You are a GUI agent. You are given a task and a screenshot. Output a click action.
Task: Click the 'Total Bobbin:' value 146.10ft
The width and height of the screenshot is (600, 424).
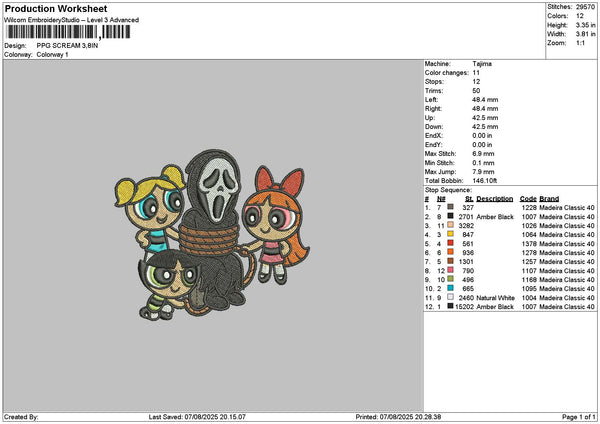pos(484,181)
